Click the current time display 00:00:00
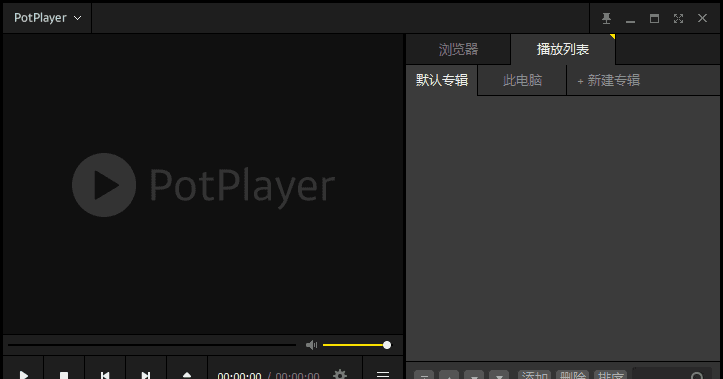The width and height of the screenshot is (723, 379). tap(239, 375)
